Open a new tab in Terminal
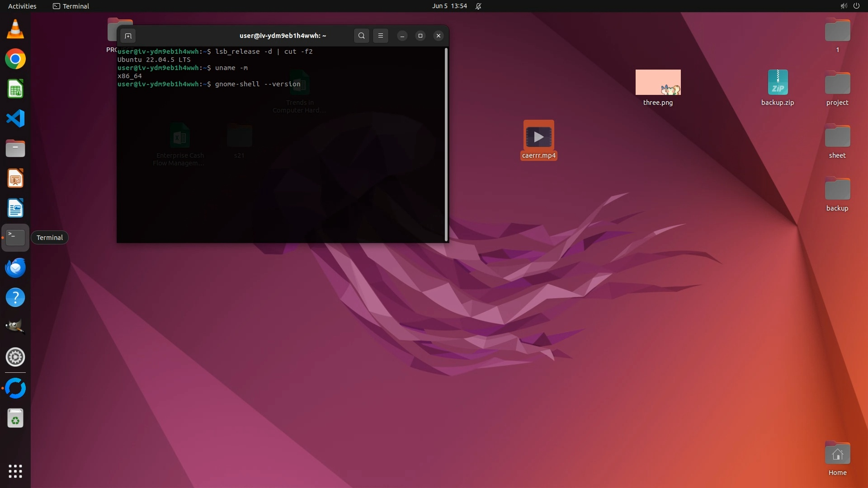 tap(128, 36)
